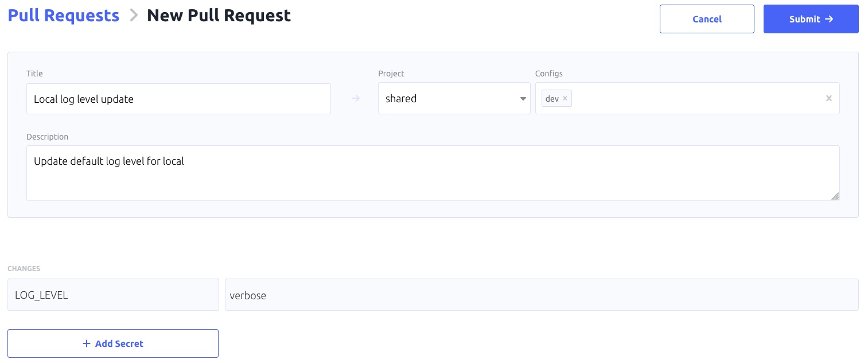Click the 'New Pull Request' heading
This screenshot has height=363, width=868.
pos(219,16)
